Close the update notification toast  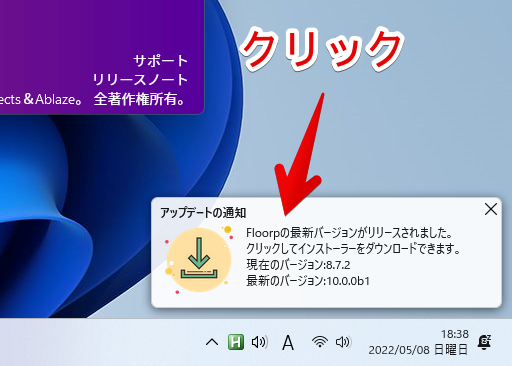pos(491,210)
